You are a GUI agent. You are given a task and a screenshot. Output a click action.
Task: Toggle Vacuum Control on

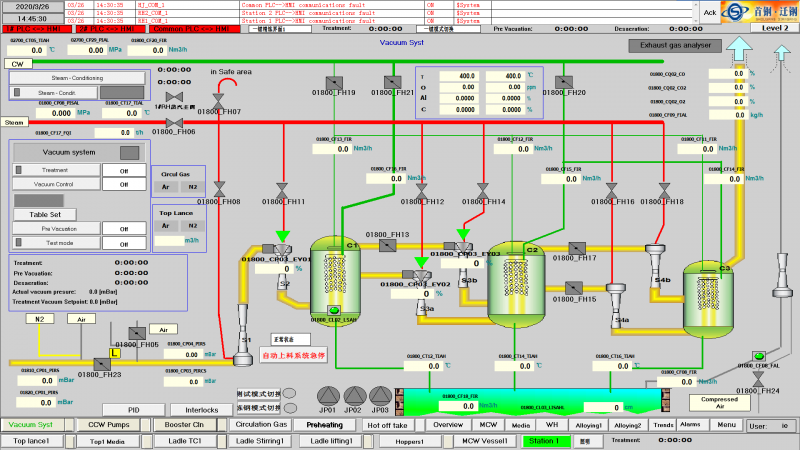click(124, 184)
